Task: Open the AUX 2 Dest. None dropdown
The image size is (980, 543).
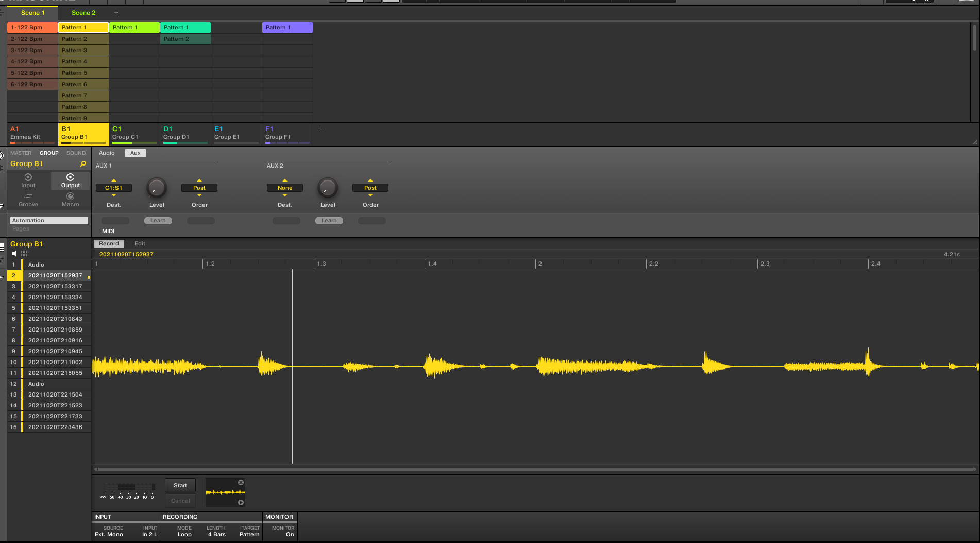Action: tap(284, 188)
